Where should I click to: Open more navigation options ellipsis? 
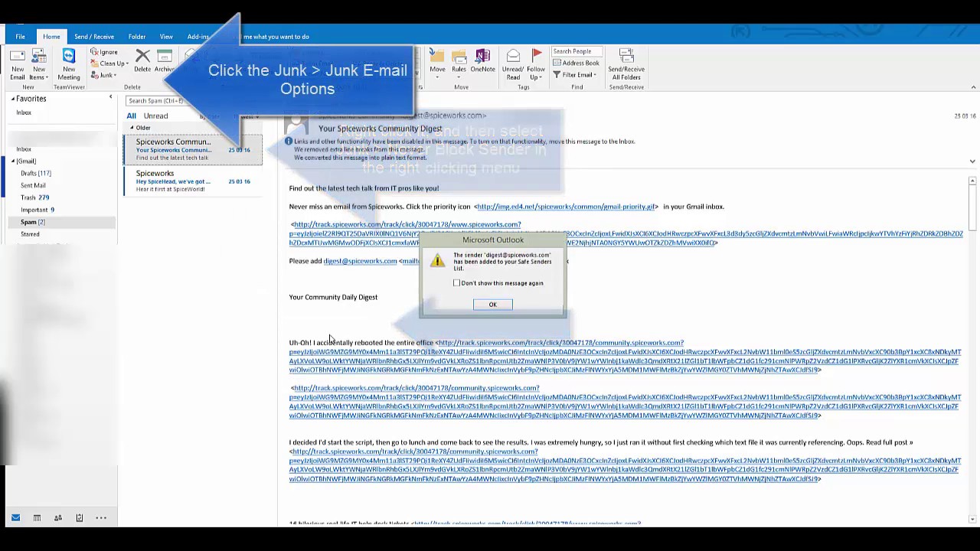[101, 518]
